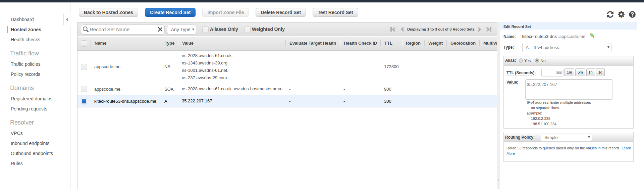Clear the Record Set Name search box

(160, 30)
